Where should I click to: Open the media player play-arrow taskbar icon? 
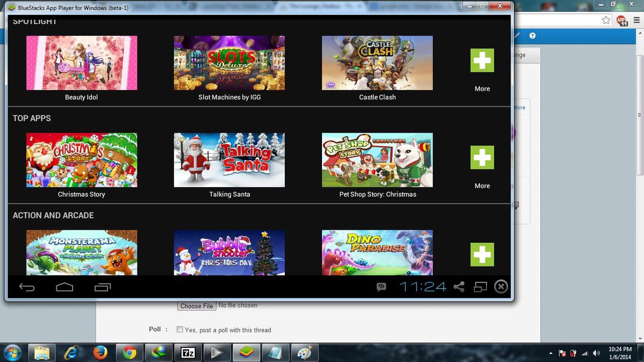coord(217,353)
